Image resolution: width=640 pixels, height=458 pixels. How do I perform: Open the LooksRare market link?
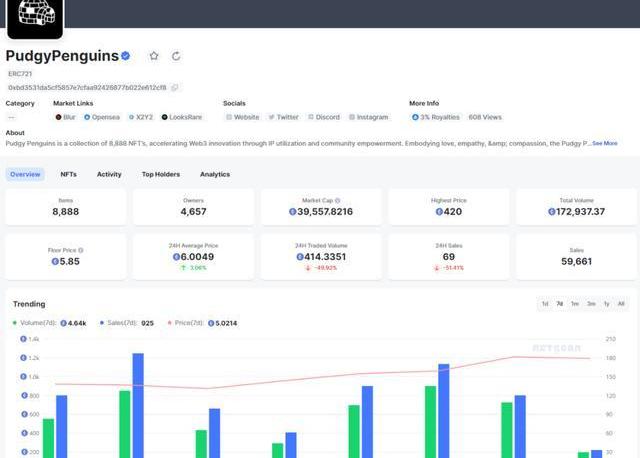coord(181,117)
